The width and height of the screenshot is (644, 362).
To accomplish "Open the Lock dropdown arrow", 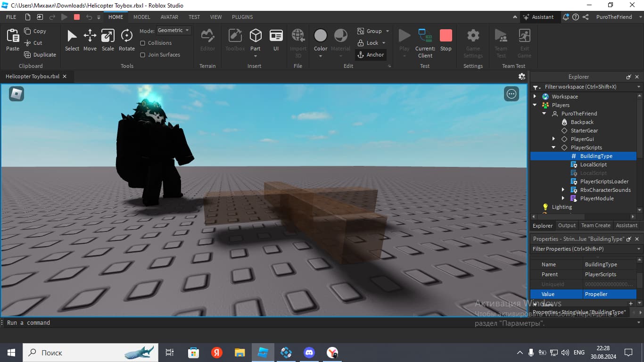I will pyautogui.click(x=384, y=43).
